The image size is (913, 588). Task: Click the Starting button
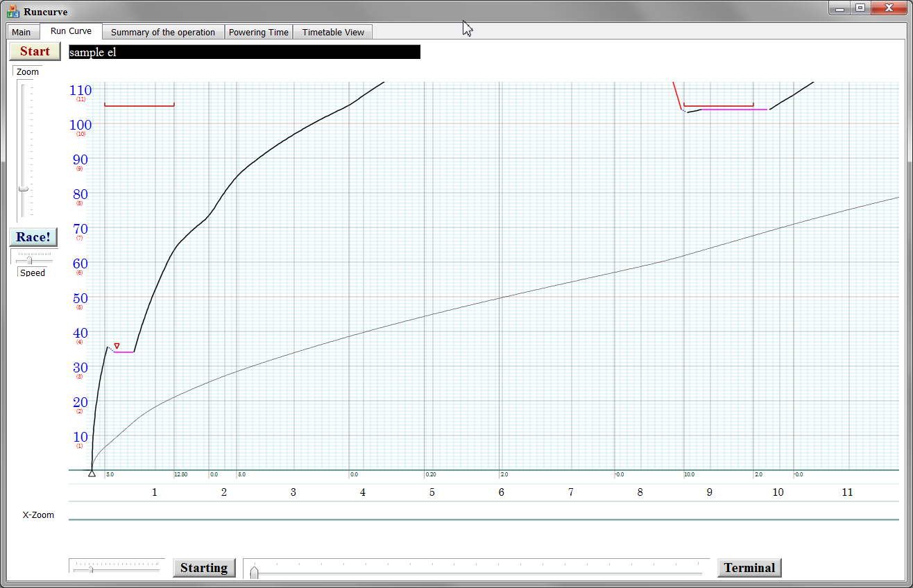(204, 568)
